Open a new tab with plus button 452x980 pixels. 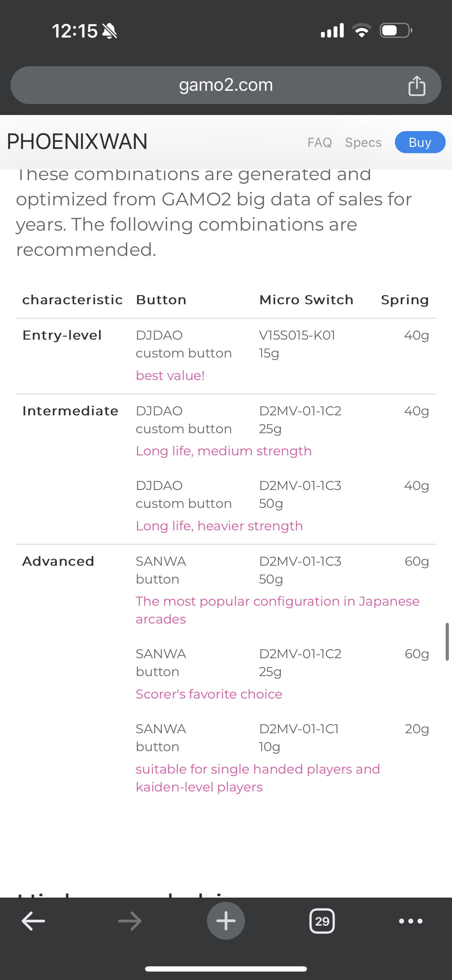point(226,921)
